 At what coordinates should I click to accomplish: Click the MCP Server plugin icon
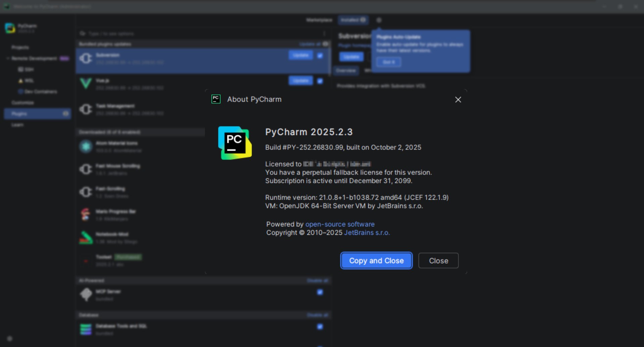pos(86,294)
